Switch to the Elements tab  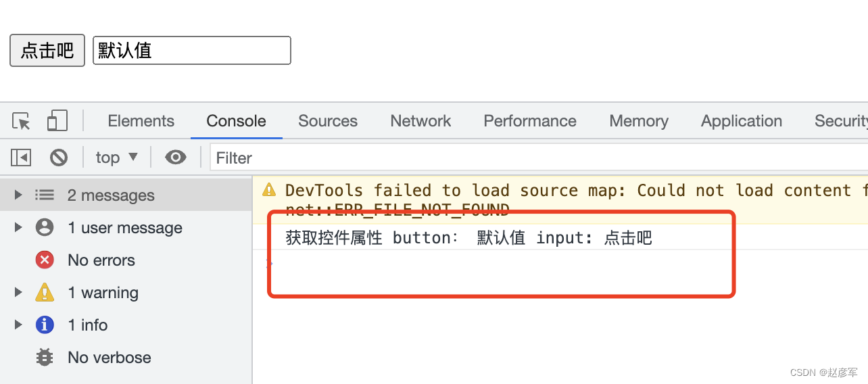[141, 122]
